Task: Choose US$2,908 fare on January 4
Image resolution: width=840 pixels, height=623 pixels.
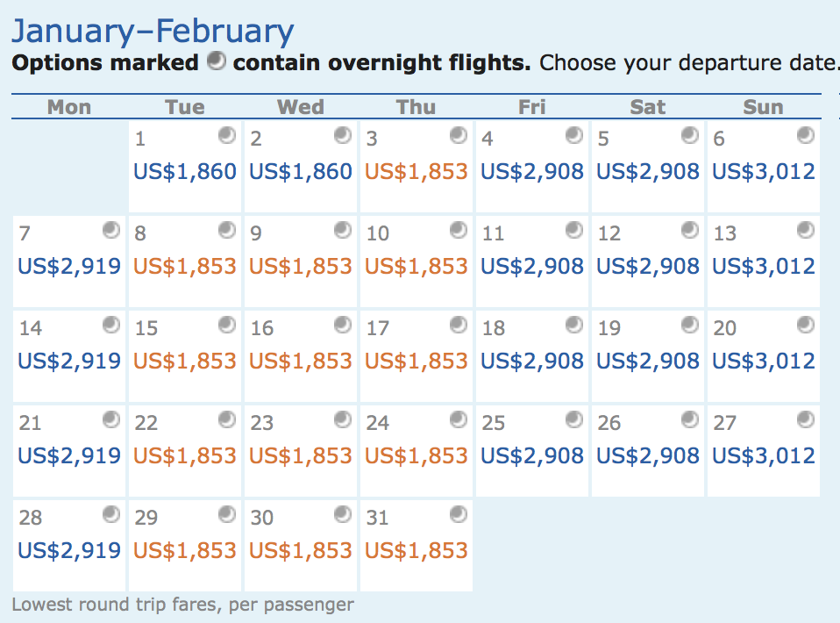Action: 532,171
